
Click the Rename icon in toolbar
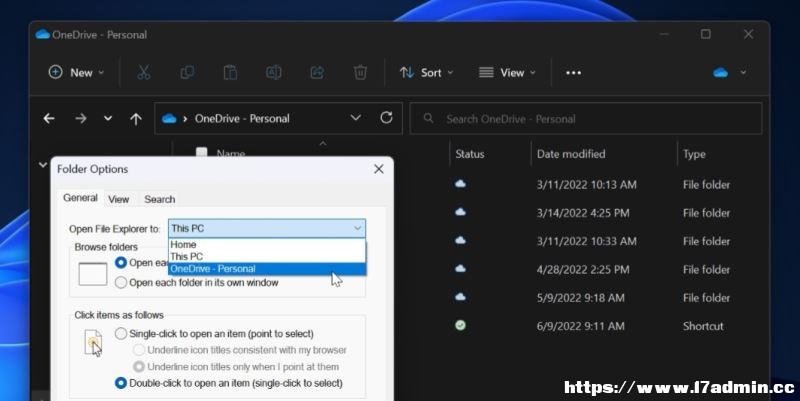pos(273,72)
